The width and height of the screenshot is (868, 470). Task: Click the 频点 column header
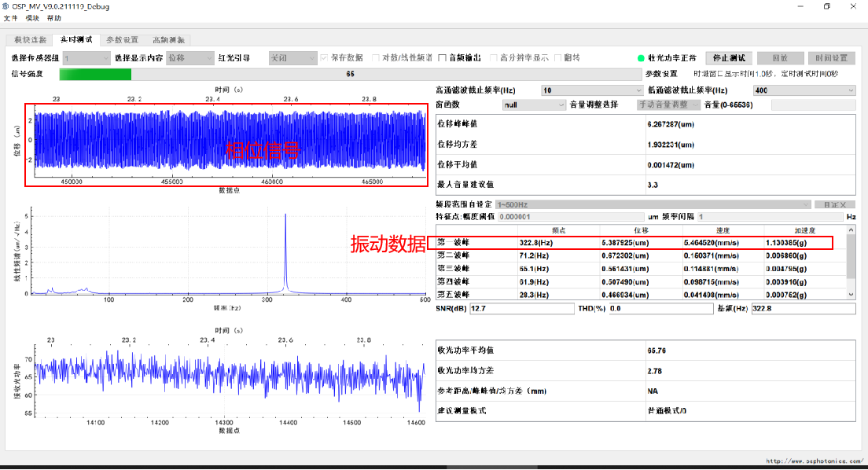point(558,230)
